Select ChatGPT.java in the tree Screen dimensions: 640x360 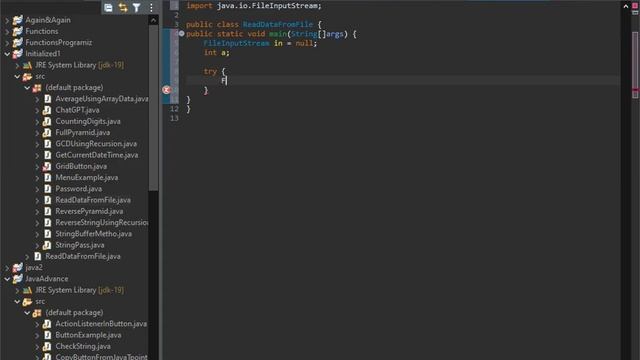77,110
